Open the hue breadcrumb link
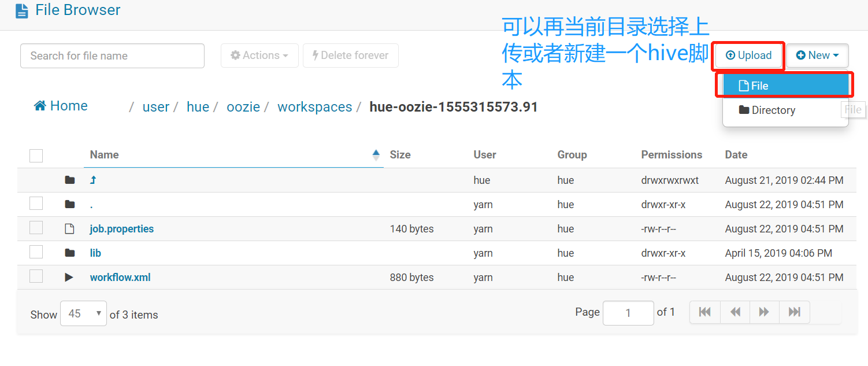Viewport: 868px width, 366px height. (x=198, y=107)
